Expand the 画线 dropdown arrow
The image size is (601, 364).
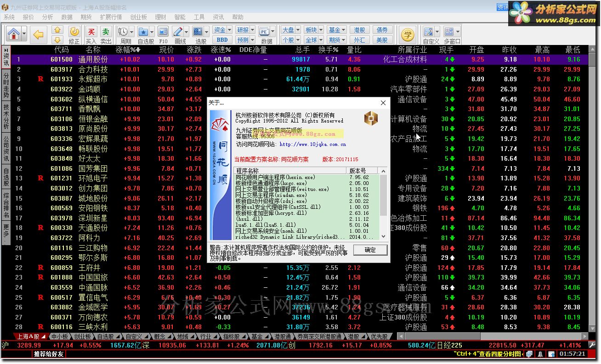[186, 32]
